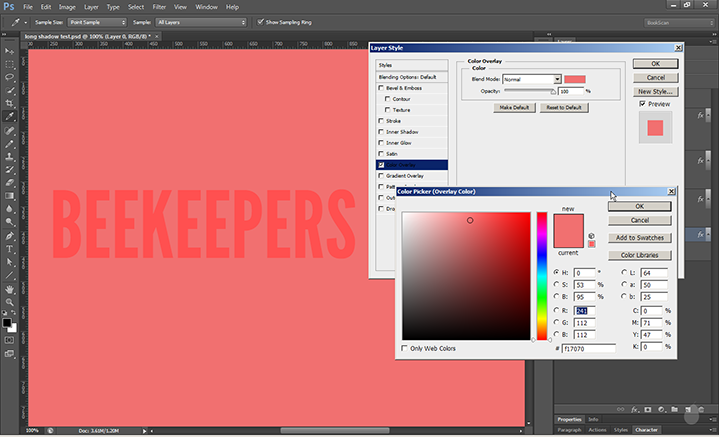Click the Color Libraries button
The height and width of the screenshot is (437, 719).
pos(640,255)
